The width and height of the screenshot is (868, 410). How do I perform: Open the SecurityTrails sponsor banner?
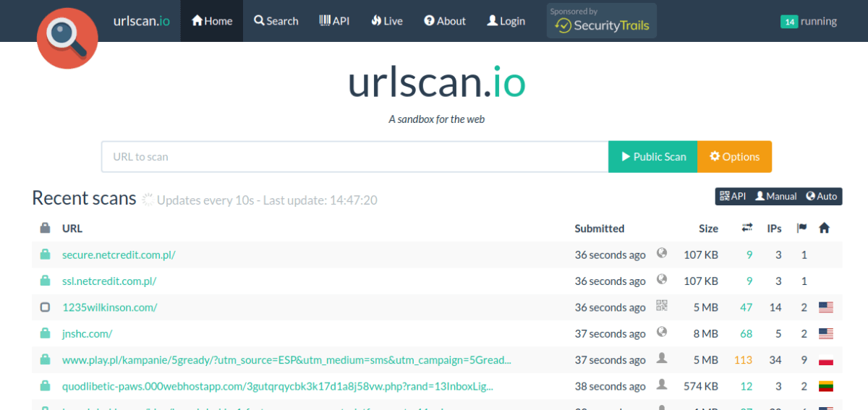pos(602,21)
